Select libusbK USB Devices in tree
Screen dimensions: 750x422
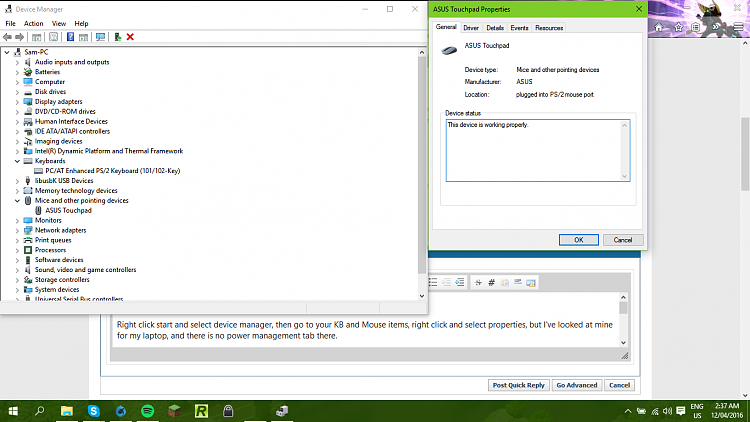64,181
